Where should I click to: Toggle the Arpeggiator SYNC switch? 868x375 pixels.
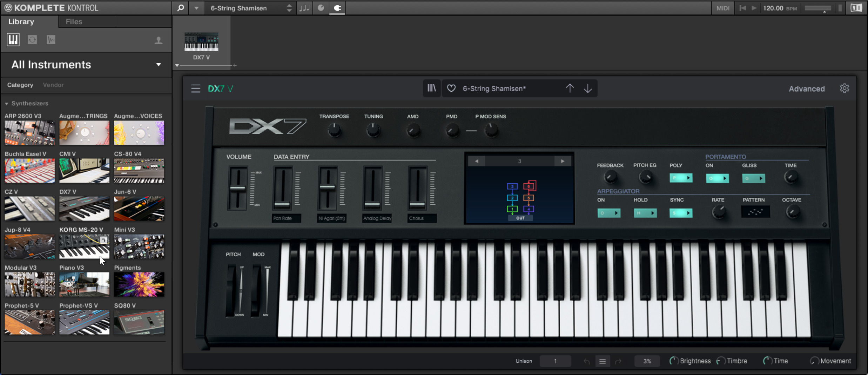tap(681, 213)
